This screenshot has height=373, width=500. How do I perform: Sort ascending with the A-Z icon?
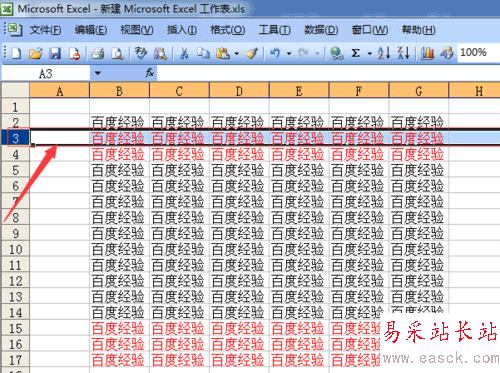click(384, 53)
